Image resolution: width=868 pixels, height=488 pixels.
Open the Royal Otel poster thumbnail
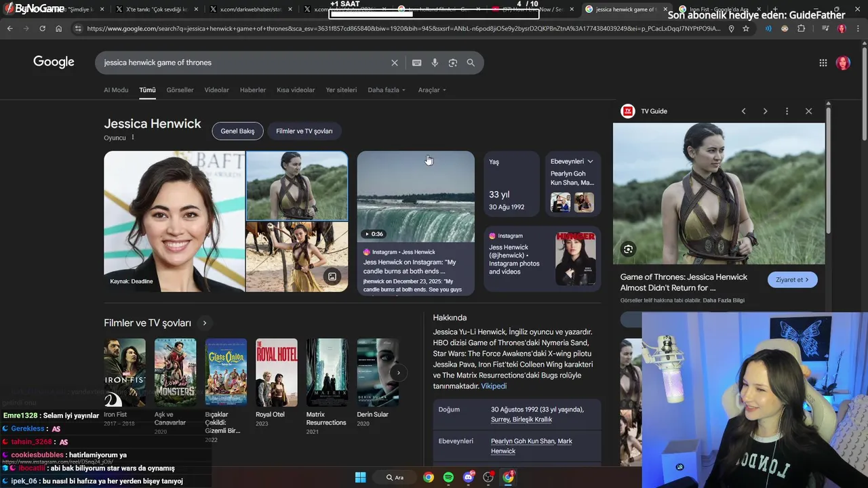point(276,373)
